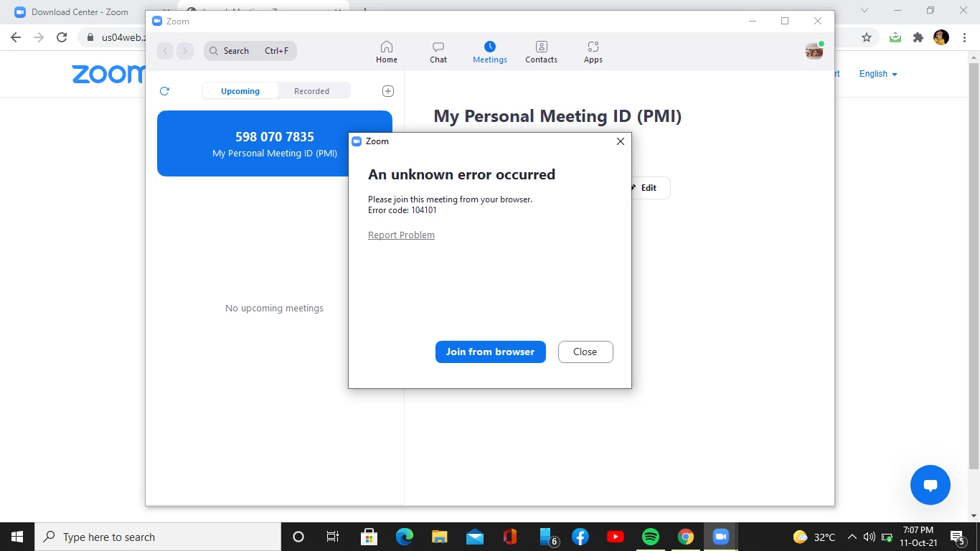Open the Mail app from the taskbar
The height and width of the screenshot is (551, 980).
[475, 537]
